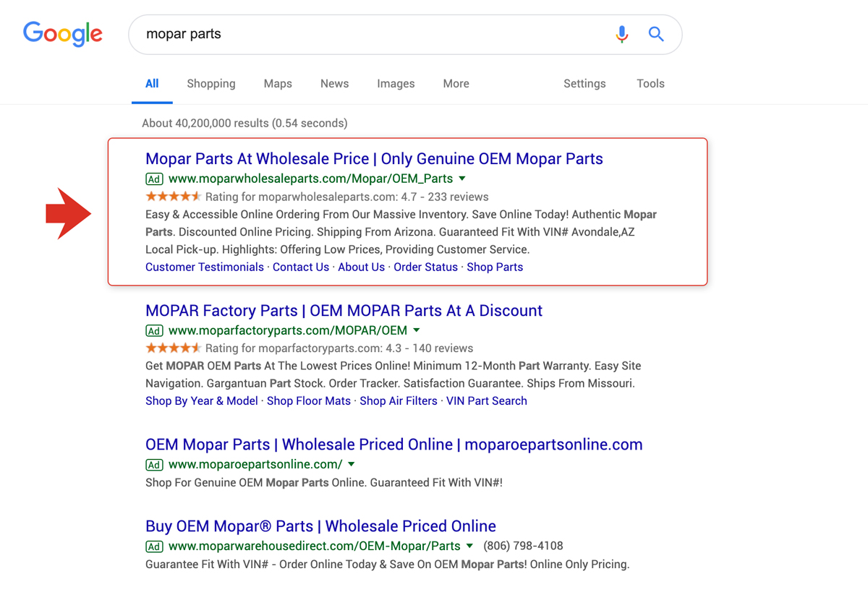Open search Tools
Screen dimensions: 868x592
[650, 84]
